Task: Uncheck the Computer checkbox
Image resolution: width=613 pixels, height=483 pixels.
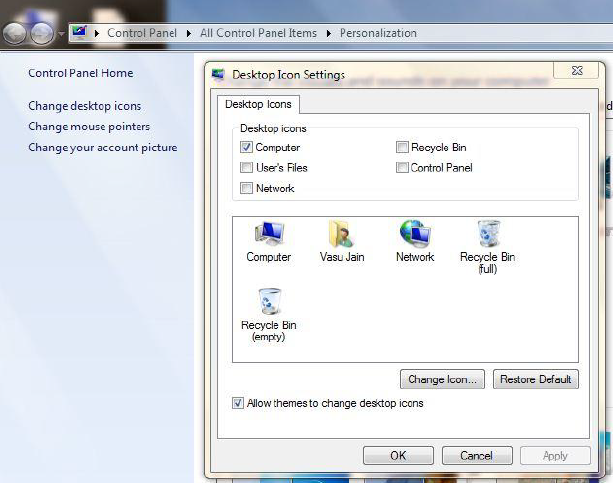Action: point(246,147)
